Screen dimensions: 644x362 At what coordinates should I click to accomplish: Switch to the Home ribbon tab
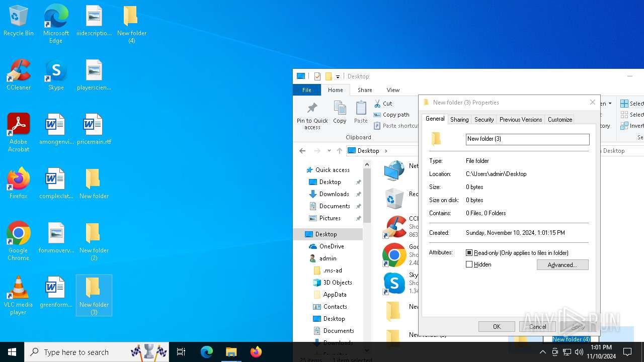[335, 90]
